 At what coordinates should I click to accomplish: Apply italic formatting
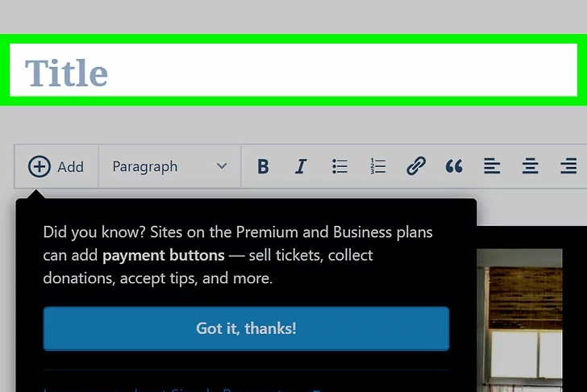pos(301,167)
